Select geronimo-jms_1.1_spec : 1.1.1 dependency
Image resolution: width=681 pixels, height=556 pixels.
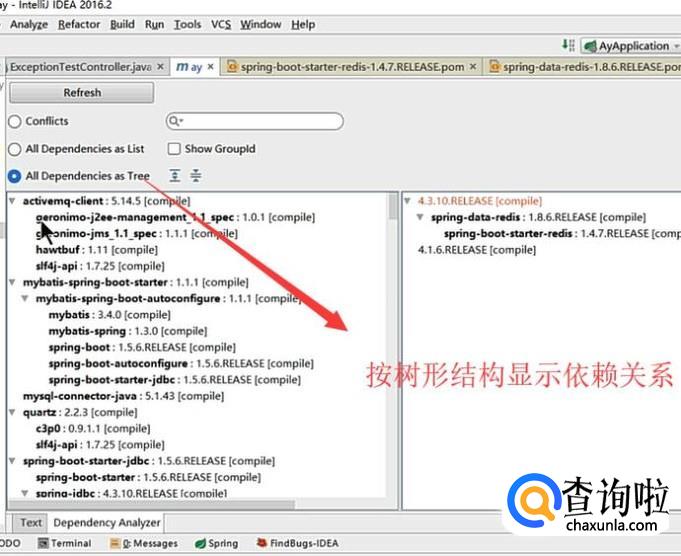tap(137, 233)
